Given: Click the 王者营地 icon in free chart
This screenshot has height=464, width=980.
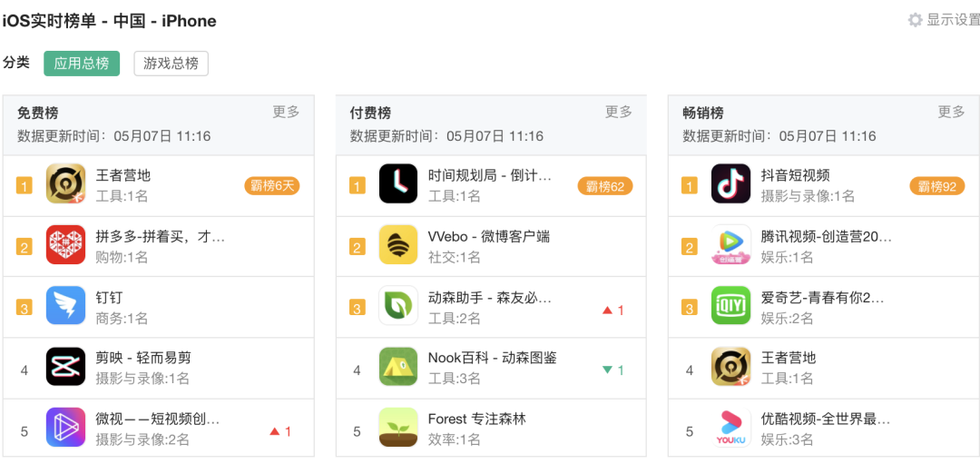Looking at the screenshot, I should click(65, 183).
